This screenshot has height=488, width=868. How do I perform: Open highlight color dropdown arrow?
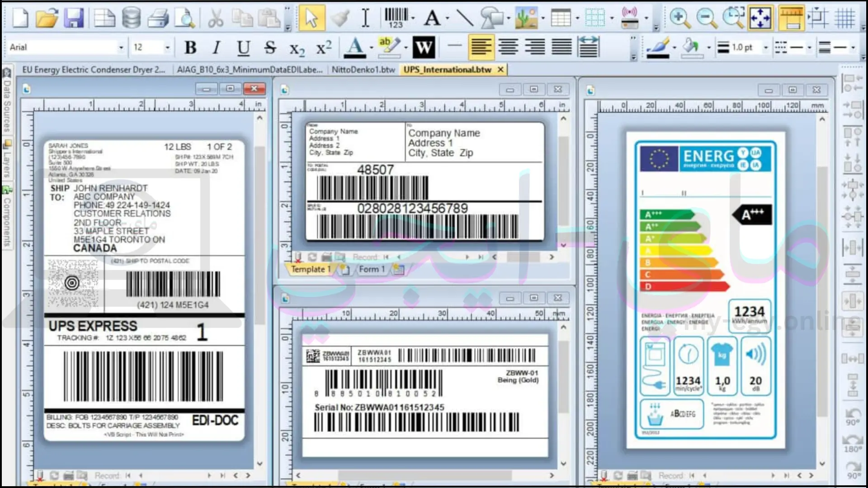coord(406,47)
